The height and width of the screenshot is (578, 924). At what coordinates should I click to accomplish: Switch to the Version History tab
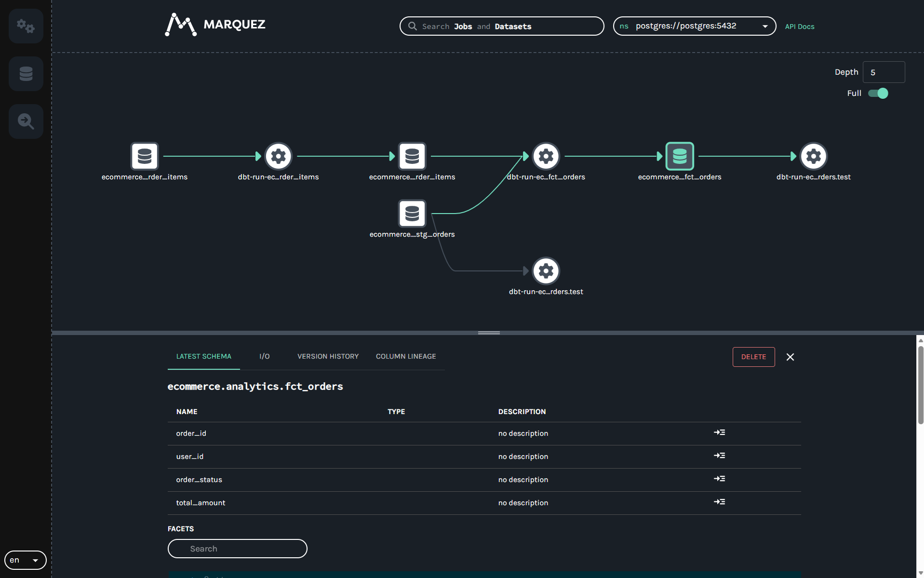[328, 356]
